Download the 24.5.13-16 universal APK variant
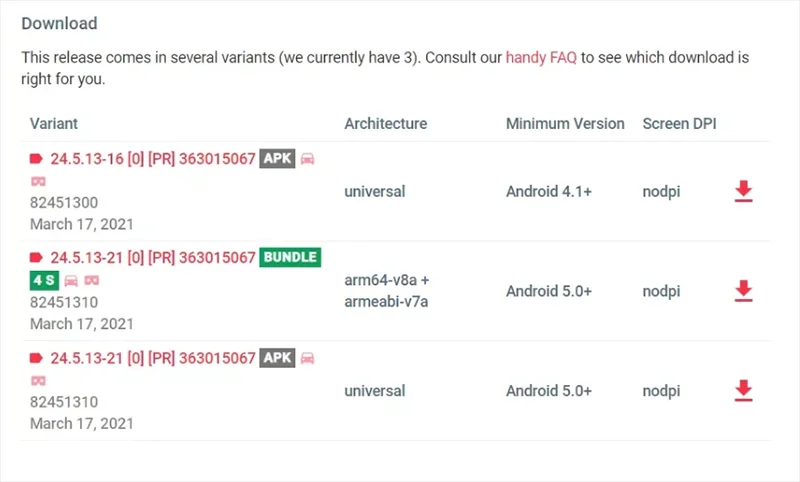 pyautogui.click(x=743, y=191)
